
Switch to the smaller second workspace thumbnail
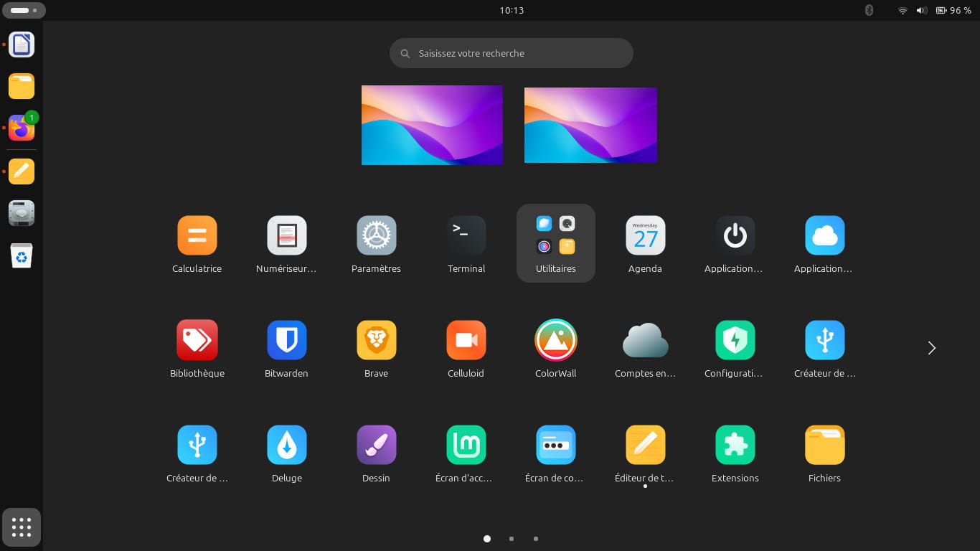click(x=590, y=125)
